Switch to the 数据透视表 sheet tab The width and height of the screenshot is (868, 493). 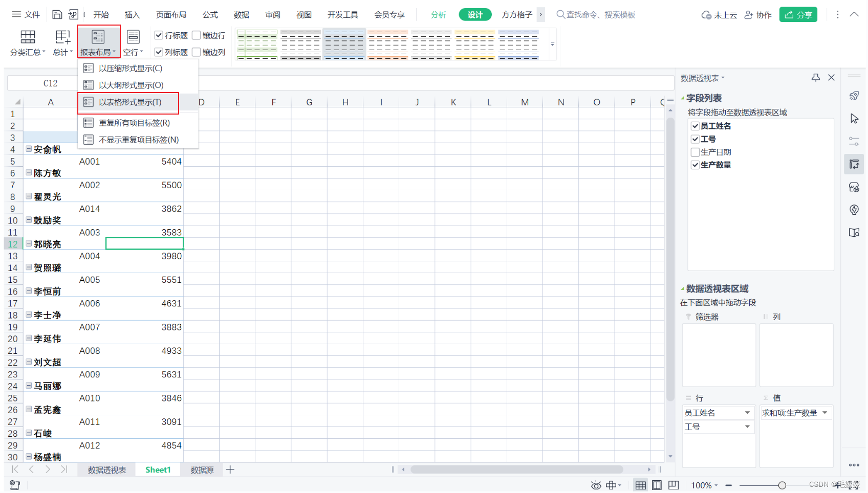pyautogui.click(x=106, y=469)
